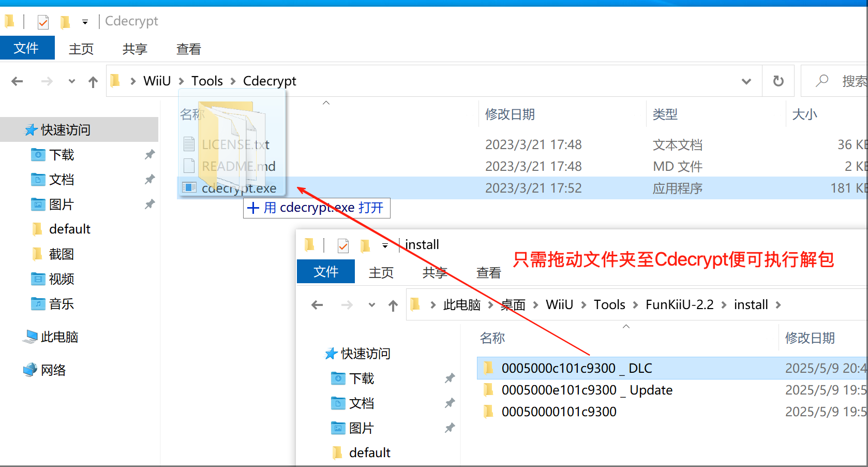
Task: Click Cdecrypt breadcrumb in address bar
Action: (270, 81)
